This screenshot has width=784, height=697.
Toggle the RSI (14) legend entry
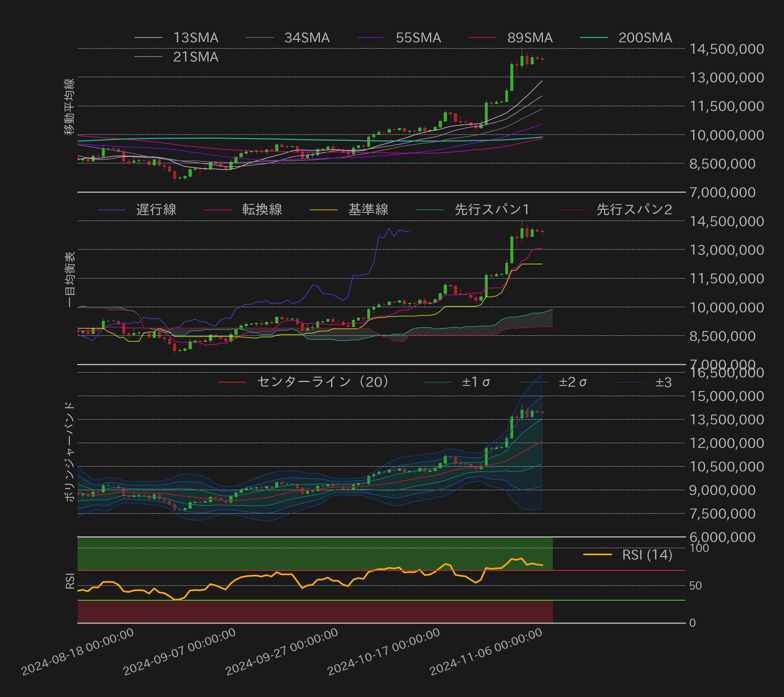647,555
